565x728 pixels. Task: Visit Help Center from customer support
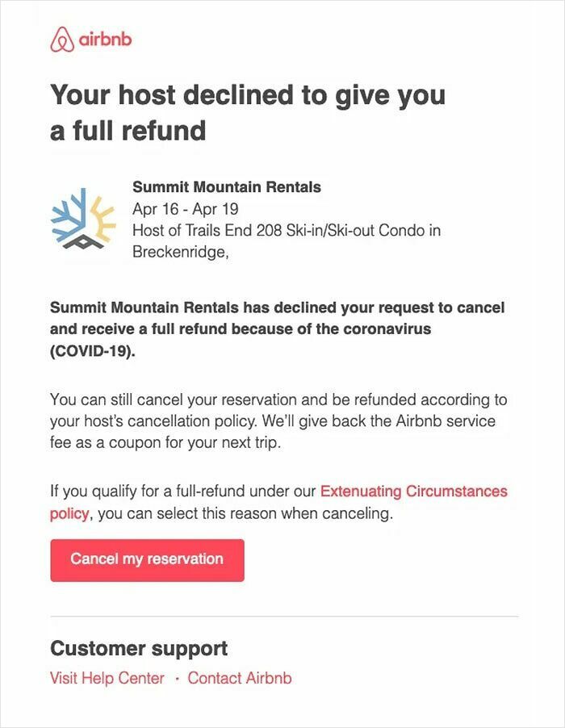tap(106, 679)
